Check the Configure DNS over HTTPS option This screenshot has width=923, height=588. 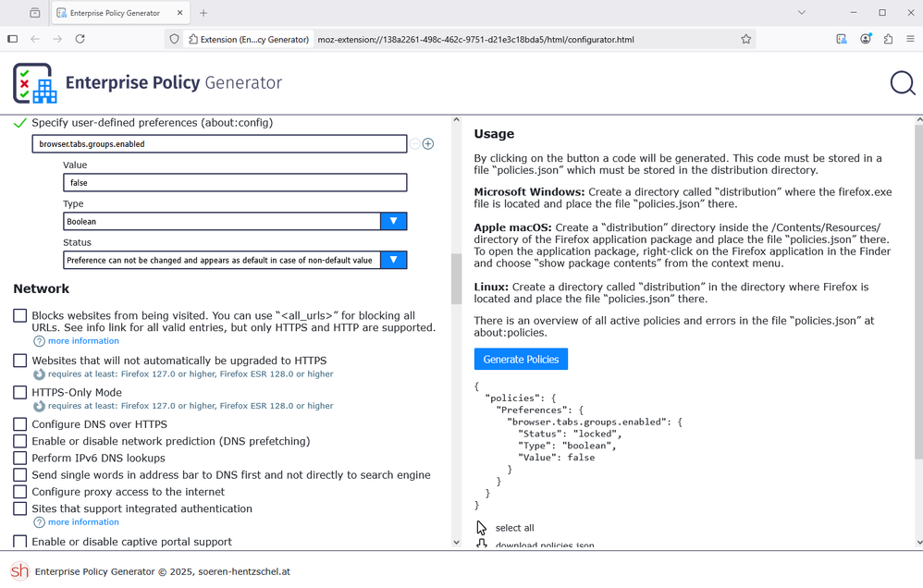(x=20, y=424)
